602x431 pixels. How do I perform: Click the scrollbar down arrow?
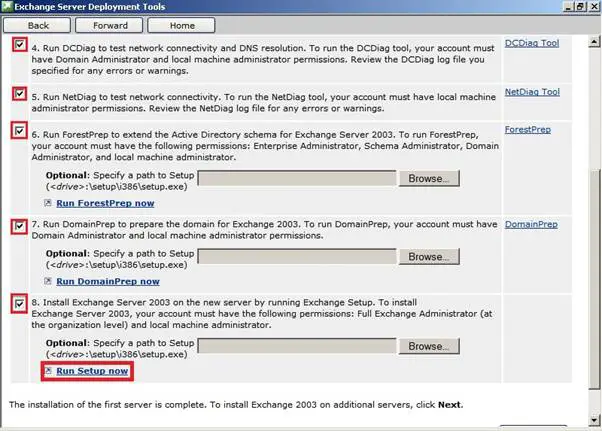594,420
